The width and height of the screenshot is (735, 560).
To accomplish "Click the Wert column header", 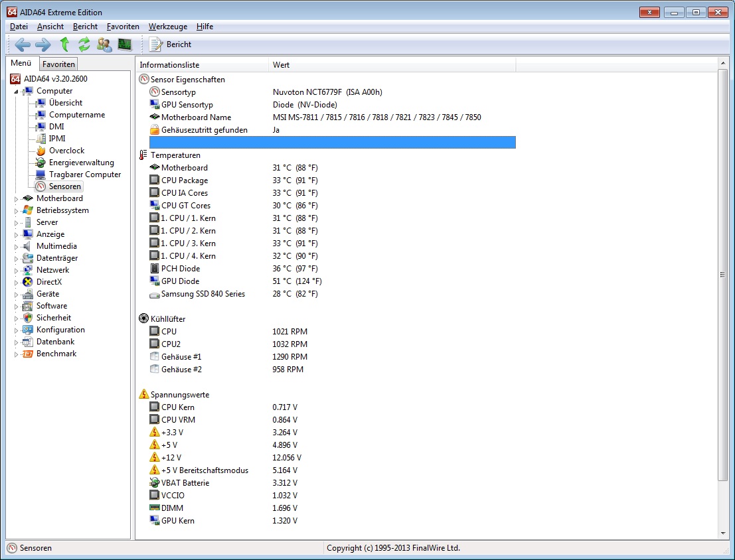I will (392, 64).
